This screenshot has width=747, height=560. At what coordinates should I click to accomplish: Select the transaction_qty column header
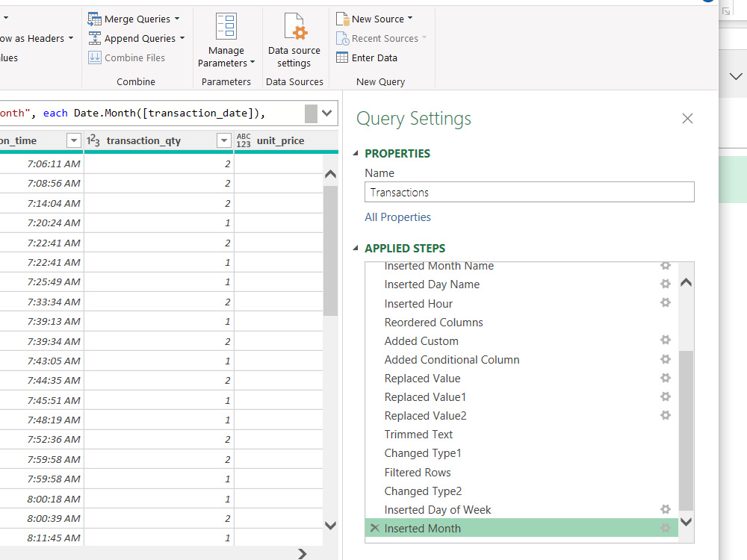[x=143, y=140]
